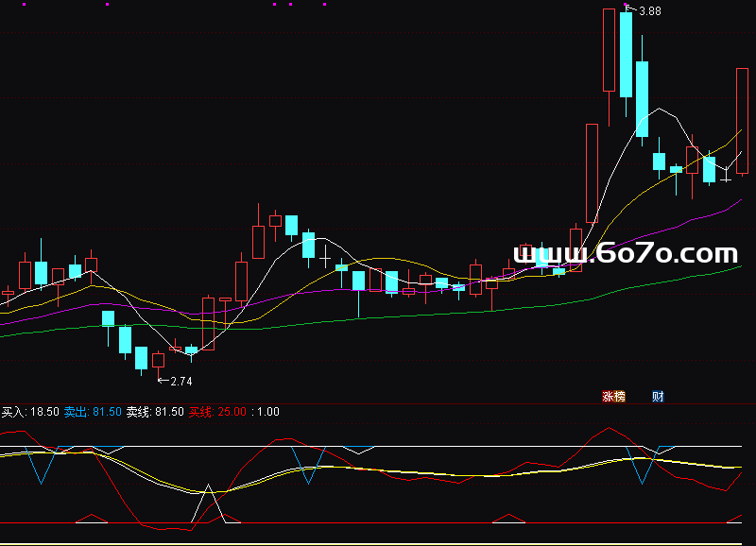
Task: Click the 3.88 high price label
Action: coord(649,11)
